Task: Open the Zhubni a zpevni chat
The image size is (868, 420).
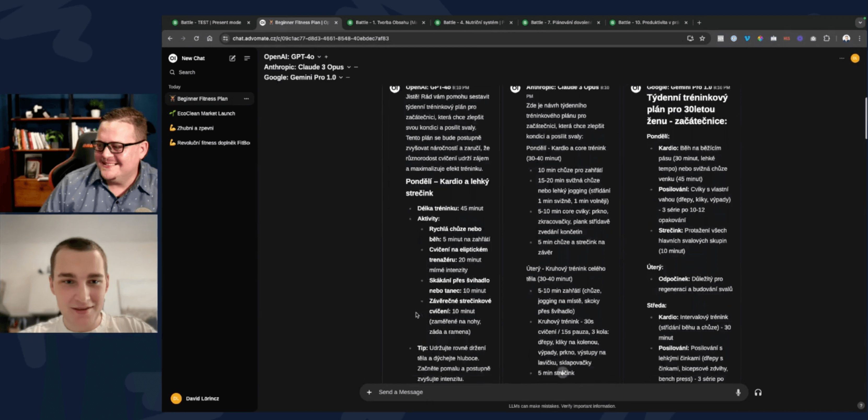Action: pos(210,128)
